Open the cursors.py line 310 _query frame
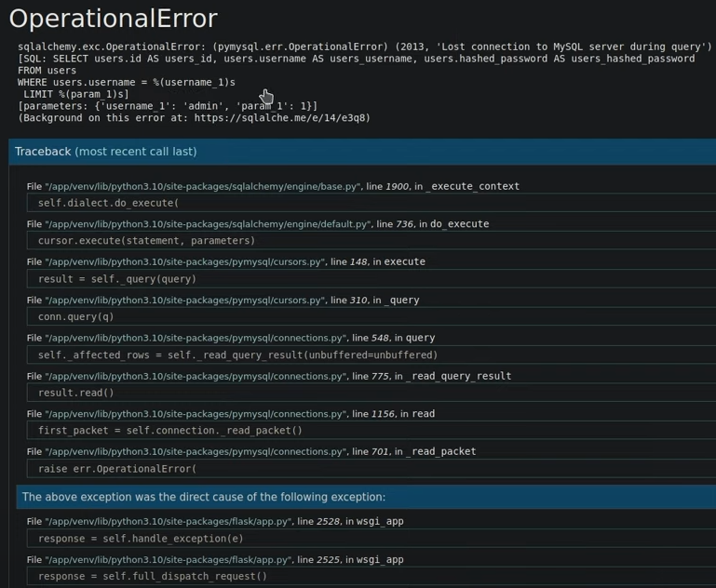Viewport: 716px width, 588px height. [223, 301]
